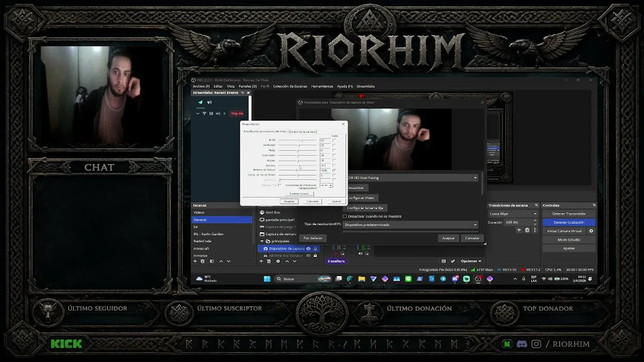Viewport: 644px width, 362px height.
Task: Switch to the Control de la cámara tab
Action: coord(302,132)
